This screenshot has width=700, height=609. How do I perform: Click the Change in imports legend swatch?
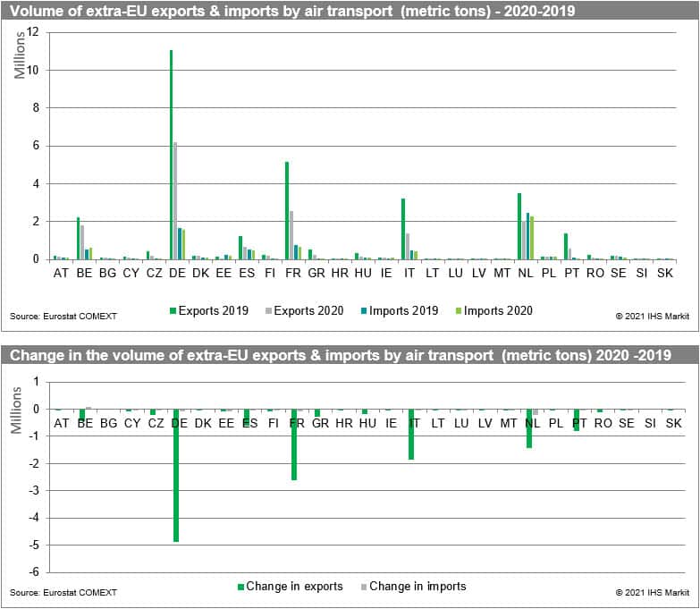(x=362, y=588)
